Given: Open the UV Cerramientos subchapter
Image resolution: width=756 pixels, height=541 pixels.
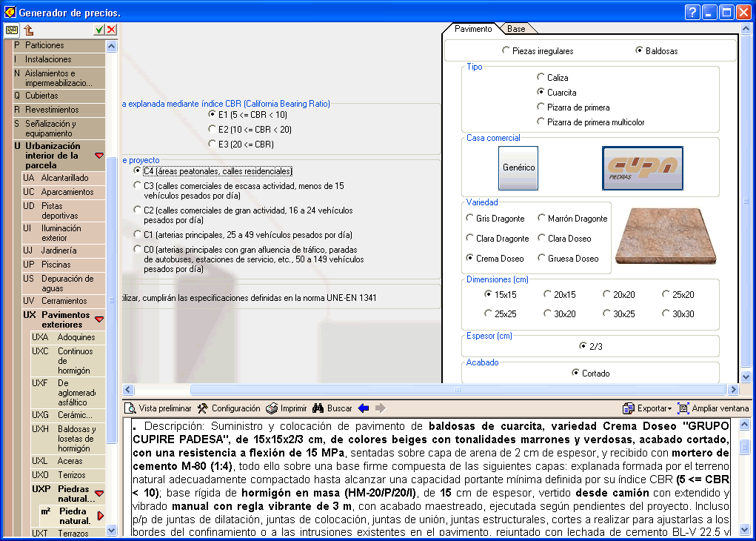Looking at the screenshot, I should click(63, 301).
